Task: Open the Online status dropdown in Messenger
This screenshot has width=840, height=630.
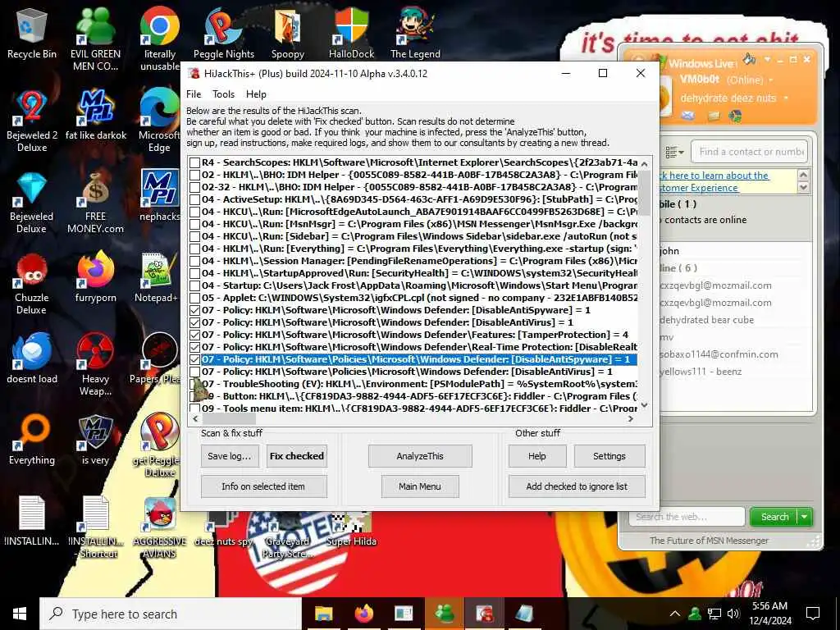Action: click(771, 80)
